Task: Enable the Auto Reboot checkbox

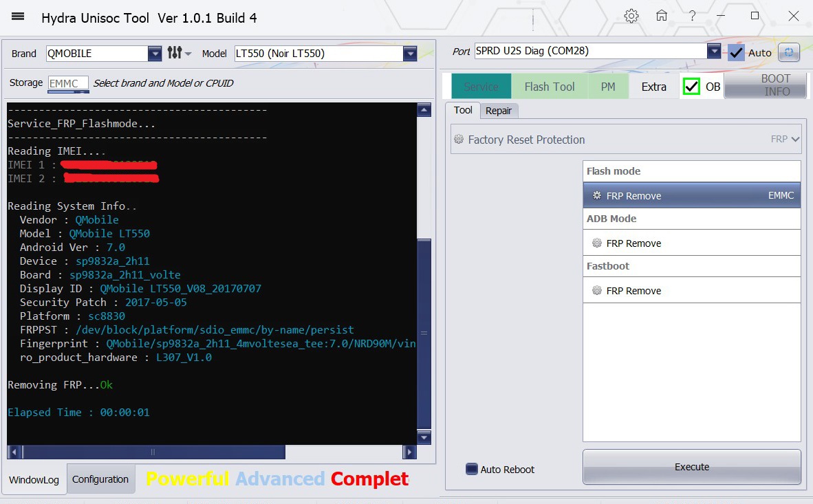Action: pyautogui.click(x=472, y=469)
